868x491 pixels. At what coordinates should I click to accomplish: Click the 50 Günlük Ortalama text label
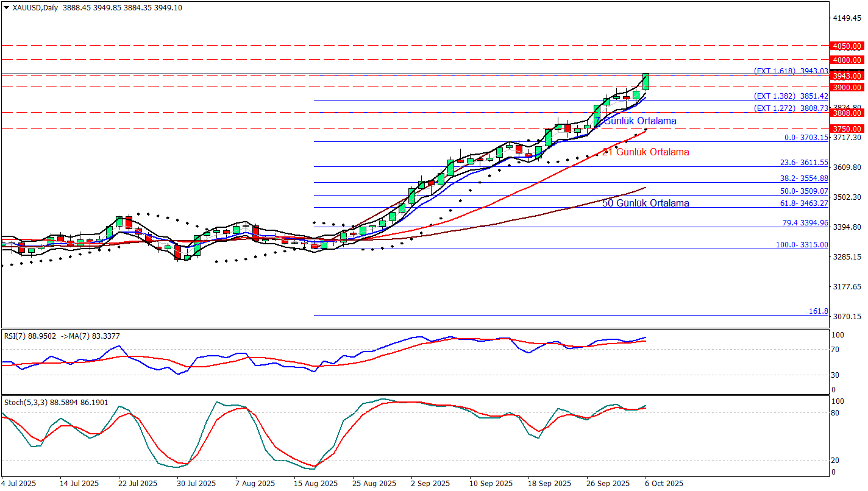click(x=646, y=203)
